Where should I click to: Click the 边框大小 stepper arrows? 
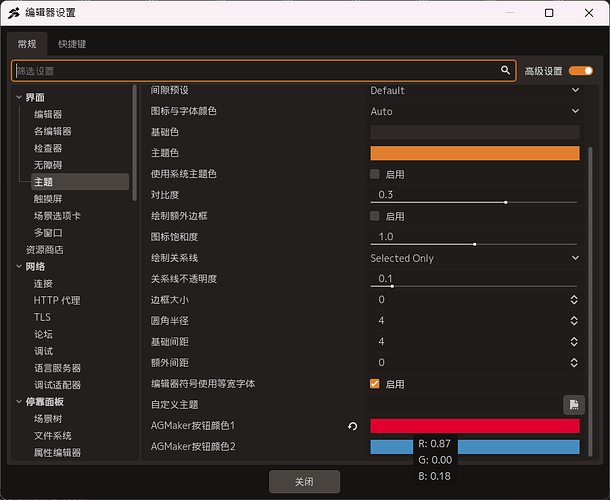574,300
